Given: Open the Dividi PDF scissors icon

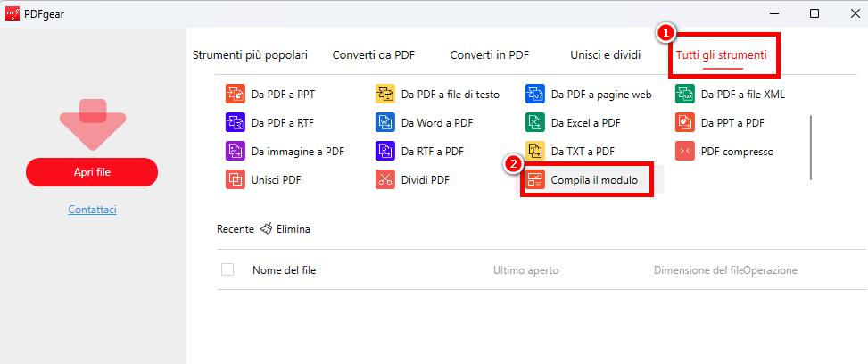Looking at the screenshot, I should [385, 179].
